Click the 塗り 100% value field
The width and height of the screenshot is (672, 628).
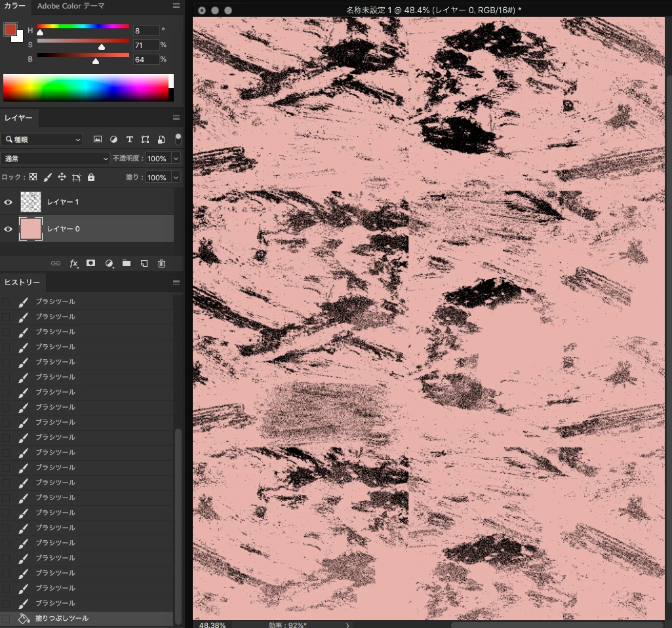coord(158,178)
